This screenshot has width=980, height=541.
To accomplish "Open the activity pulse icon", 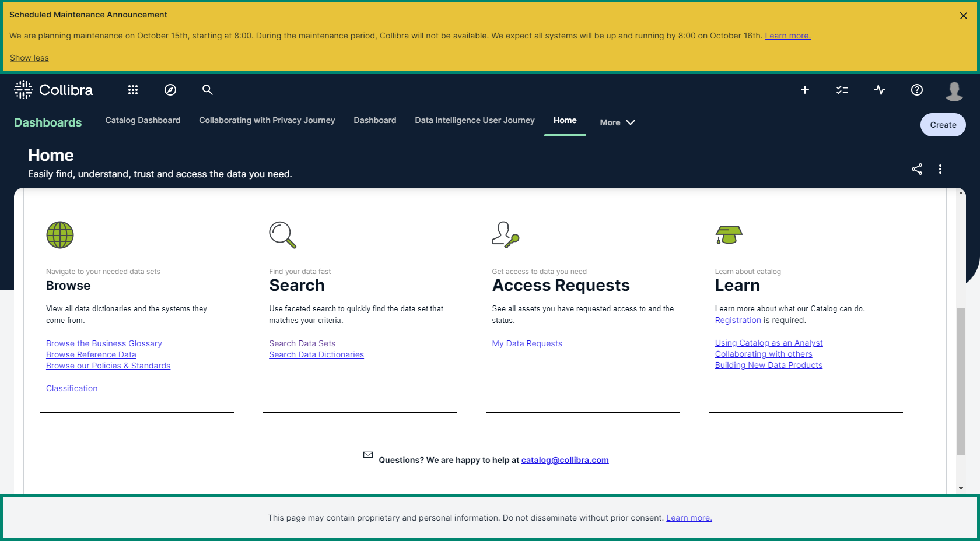I will tap(880, 90).
